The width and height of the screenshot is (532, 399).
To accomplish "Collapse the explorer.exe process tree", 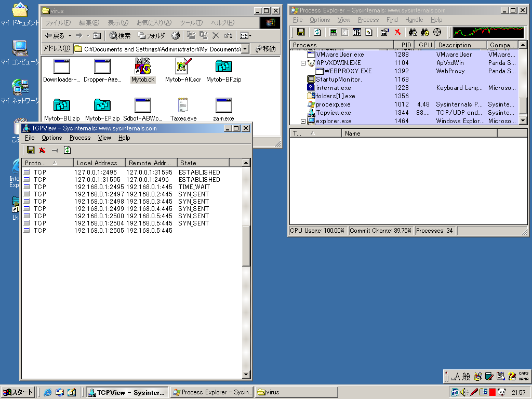I will (x=303, y=121).
